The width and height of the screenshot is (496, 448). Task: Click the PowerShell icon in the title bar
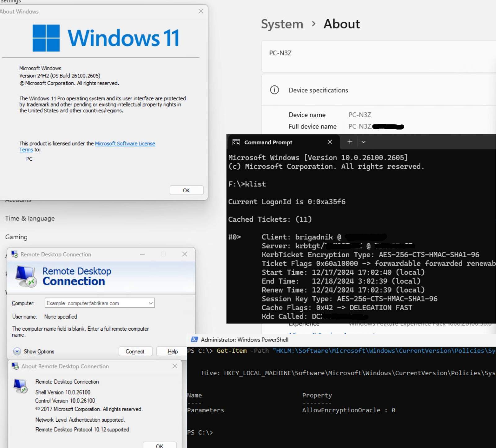tap(194, 340)
